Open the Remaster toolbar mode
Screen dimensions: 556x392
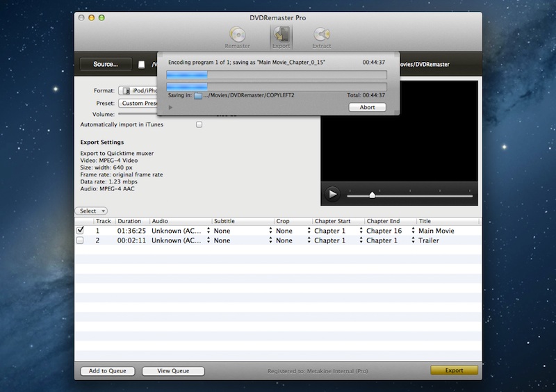(x=238, y=37)
